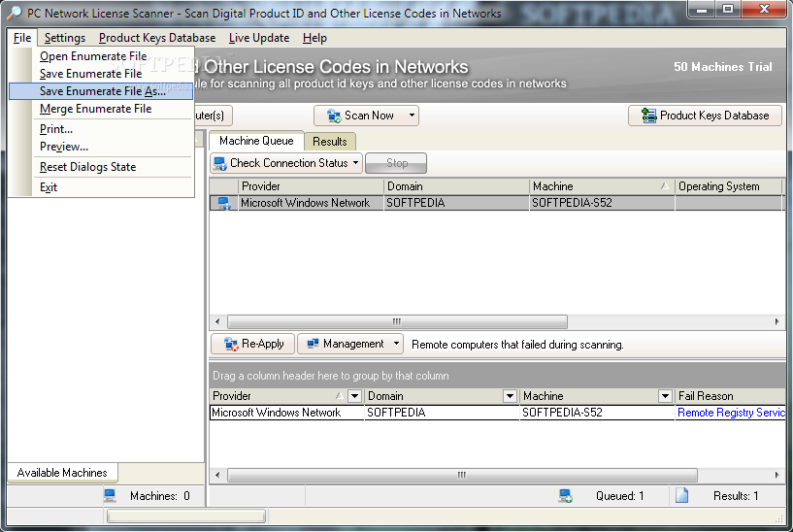Click the Machines: 0 status text
Image resolution: width=793 pixels, height=532 pixels.
(160, 496)
